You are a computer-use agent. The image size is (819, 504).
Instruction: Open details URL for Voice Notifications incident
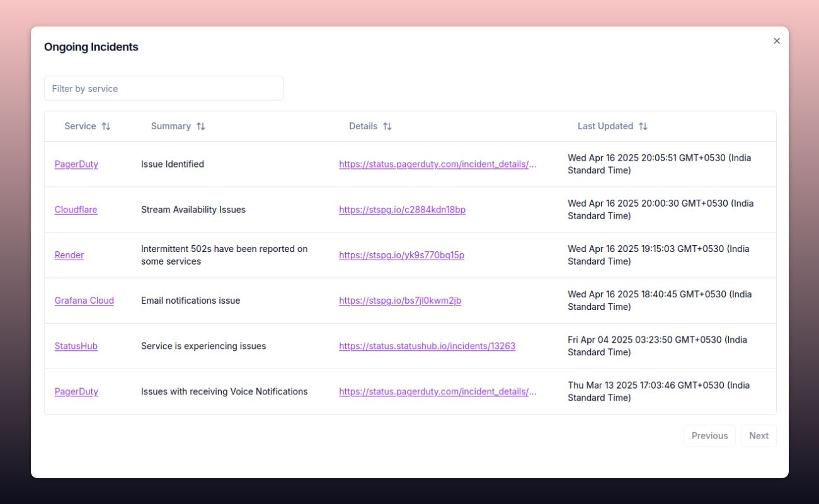438,391
